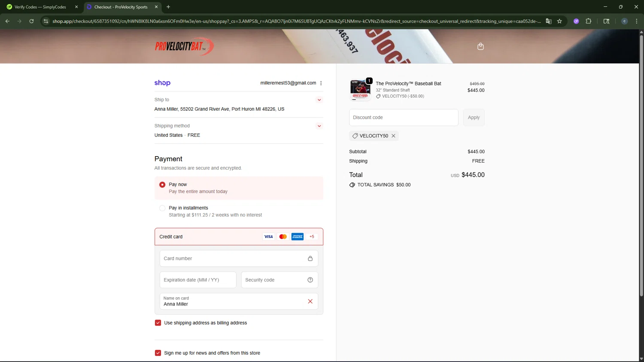Click the Discount code field
The width and height of the screenshot is (644, 362).
point(404,118)
